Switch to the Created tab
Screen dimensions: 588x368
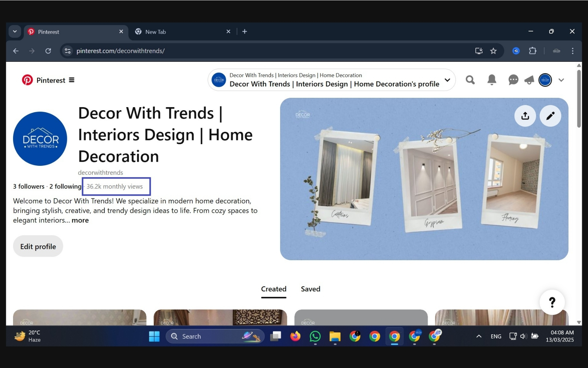pyautogui.click(x=274, y=289)
